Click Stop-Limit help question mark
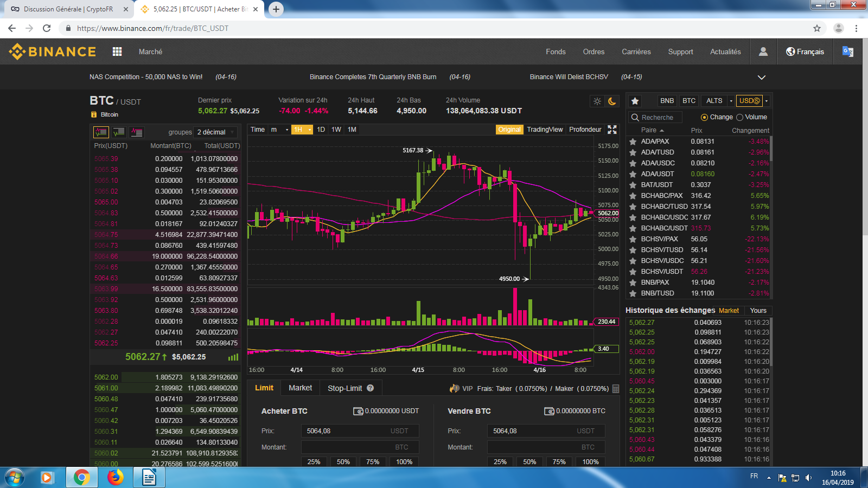Image resolution: width=868 pixels, height=488 pixels. click(370, 388)
